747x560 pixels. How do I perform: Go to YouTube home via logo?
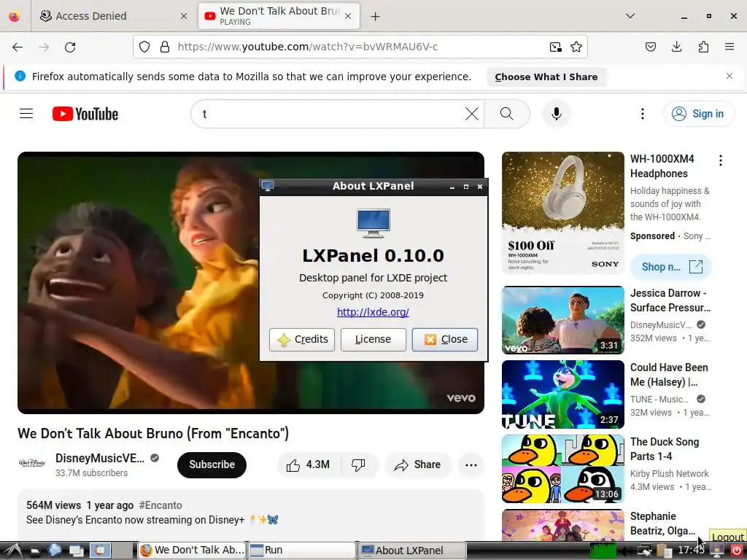[x=85, y=114]
